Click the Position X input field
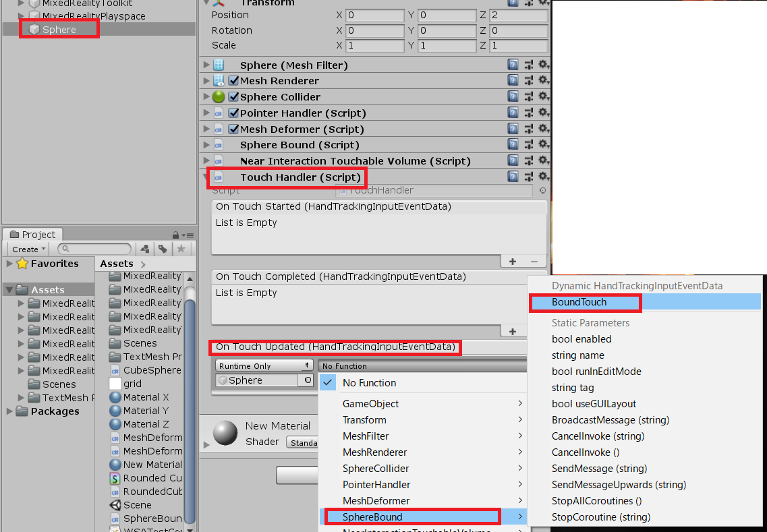 [374, 15]
